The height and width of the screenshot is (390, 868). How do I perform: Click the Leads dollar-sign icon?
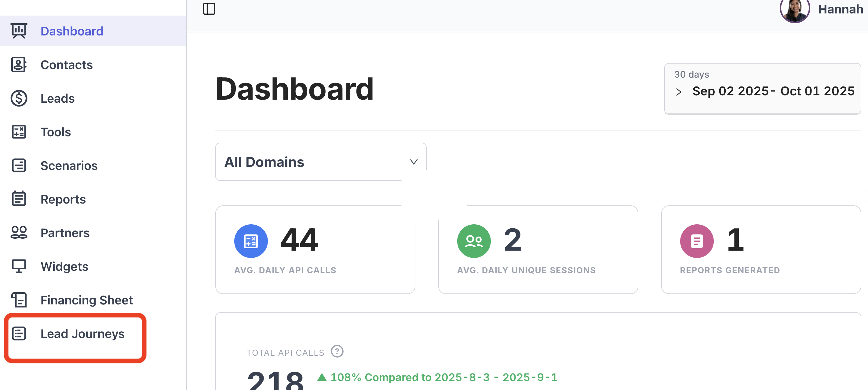(x=19, y=98)
